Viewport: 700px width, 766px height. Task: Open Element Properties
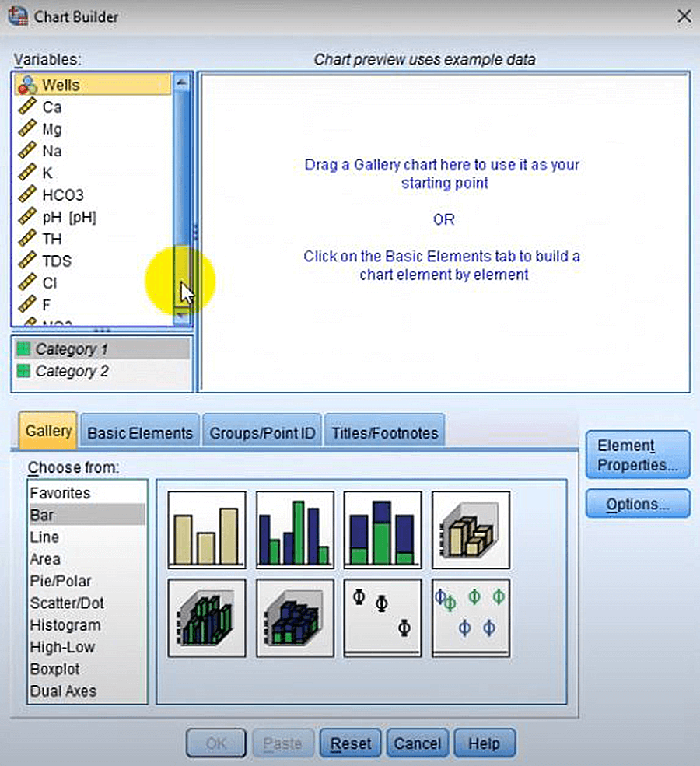tap(637, 453)
